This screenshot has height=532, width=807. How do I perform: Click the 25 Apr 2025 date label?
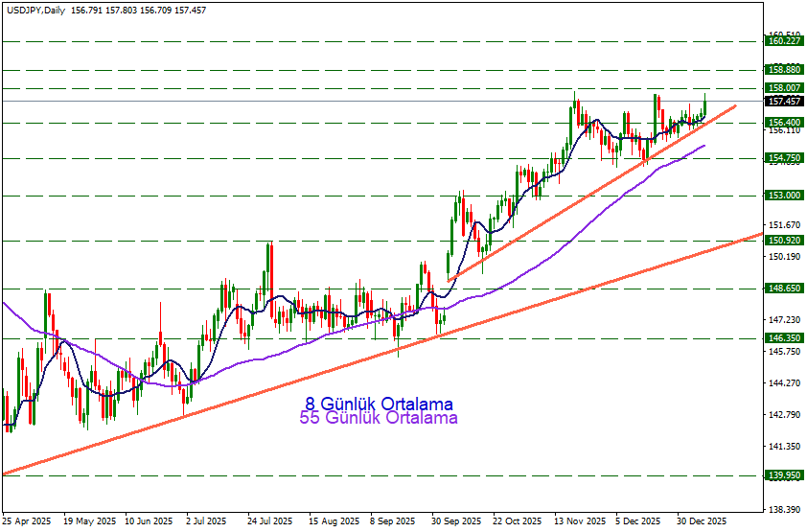26,521
